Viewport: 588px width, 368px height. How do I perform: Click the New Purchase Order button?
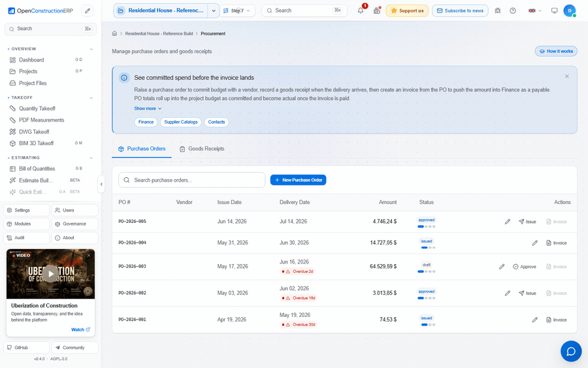(x=298, y=180)
